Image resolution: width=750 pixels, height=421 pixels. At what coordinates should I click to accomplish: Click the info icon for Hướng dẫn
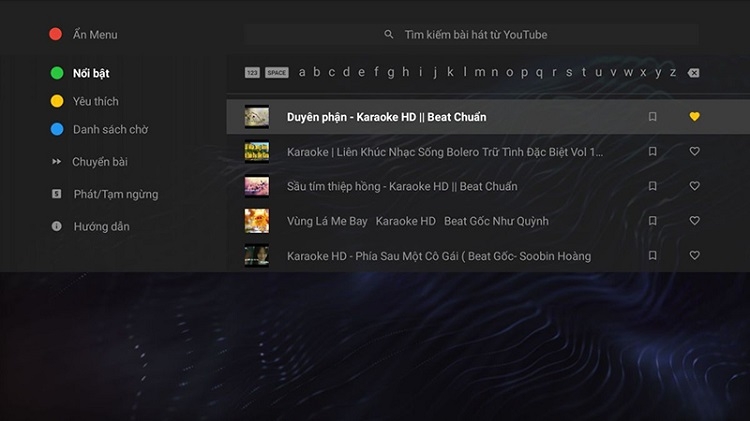56,226
